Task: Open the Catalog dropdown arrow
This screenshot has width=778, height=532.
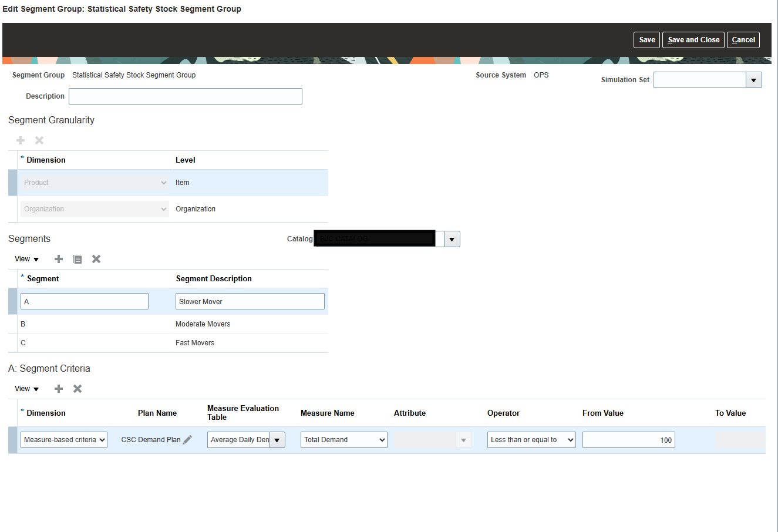Action: (452, 239)
